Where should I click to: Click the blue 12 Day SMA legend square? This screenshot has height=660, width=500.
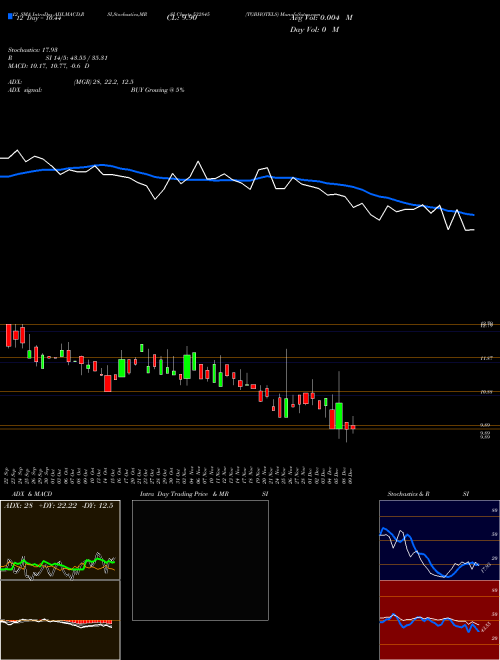coord(11,16)
